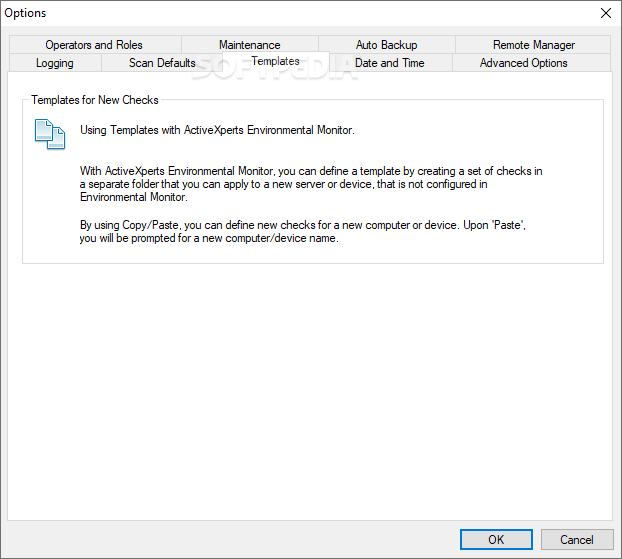Switch to the Maintenance tab
This screenshot has width=622, height=559.
point(250,45)
